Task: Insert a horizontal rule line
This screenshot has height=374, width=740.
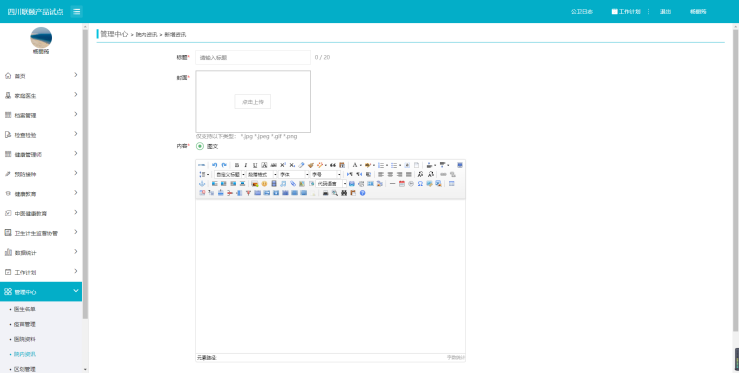Action: (x=392, y=184)
